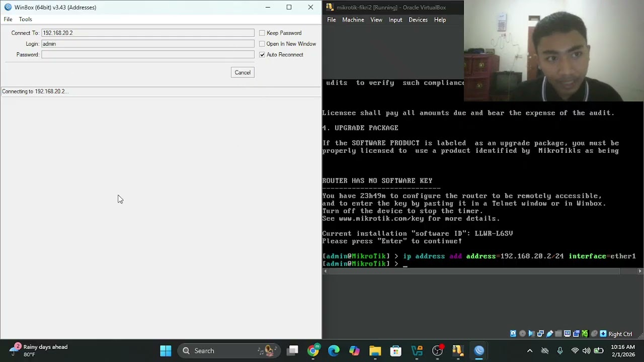This screenshot has width=644, height=362.
Task: Click the VirtualBox audio indicator icon
Action: click(531, 334)
